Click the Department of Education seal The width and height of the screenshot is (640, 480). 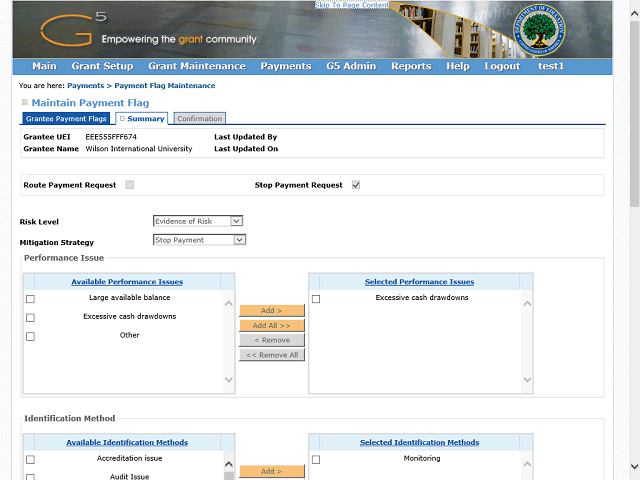(x=543, y=31)
